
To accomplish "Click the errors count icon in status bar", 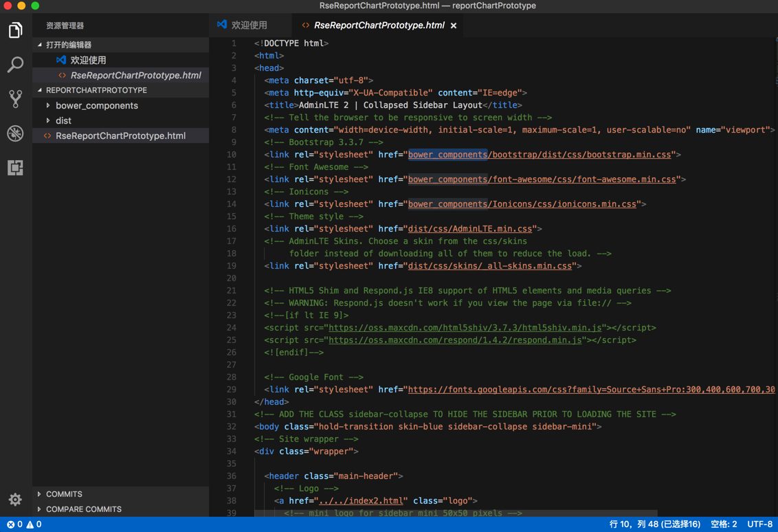I will [11, 524].
